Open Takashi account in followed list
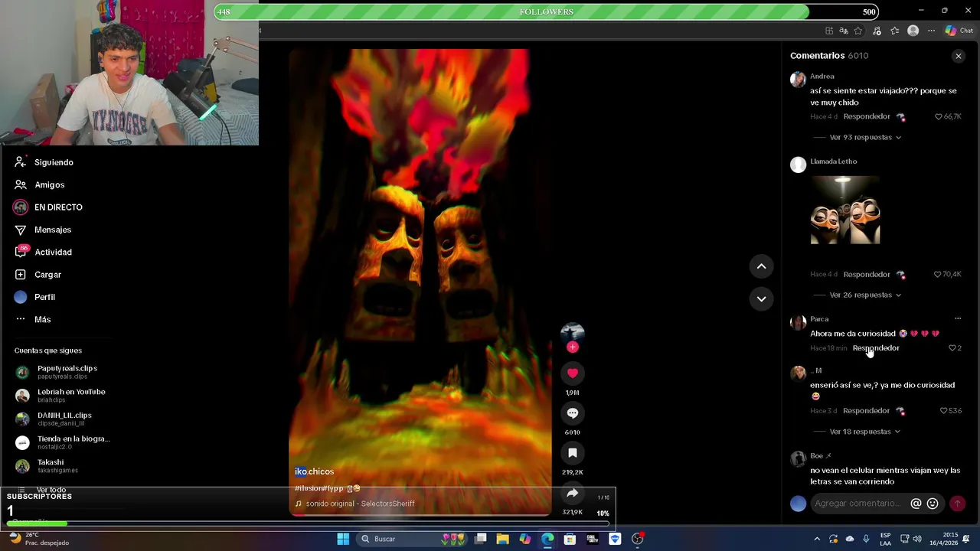This screenshot has height=551, width=980. click(47, 466)
